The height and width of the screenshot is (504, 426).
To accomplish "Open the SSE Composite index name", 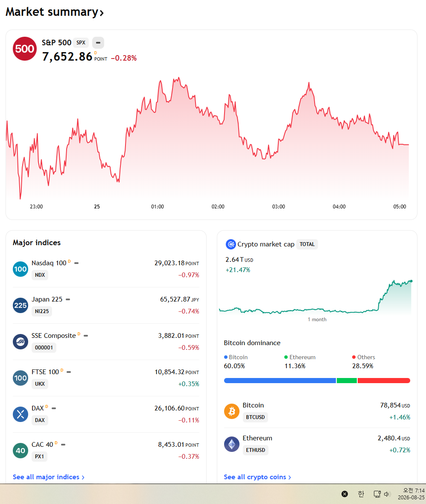I will [54, 336].
